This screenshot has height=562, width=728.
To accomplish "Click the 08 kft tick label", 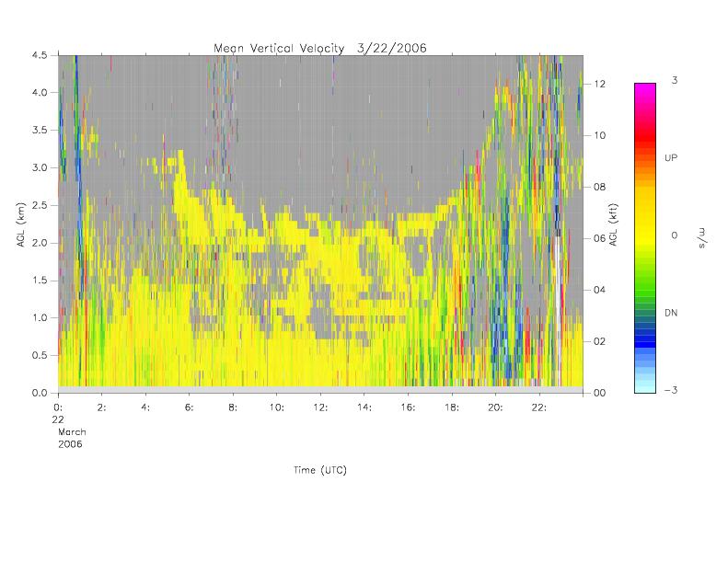I will coord(600,187).
